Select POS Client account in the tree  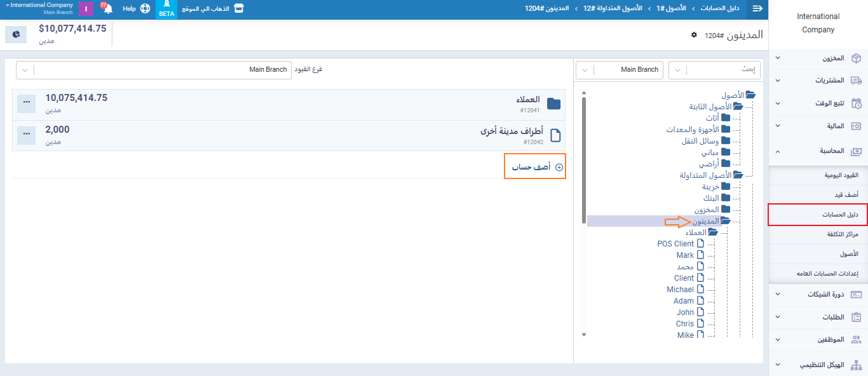[675, 244]
